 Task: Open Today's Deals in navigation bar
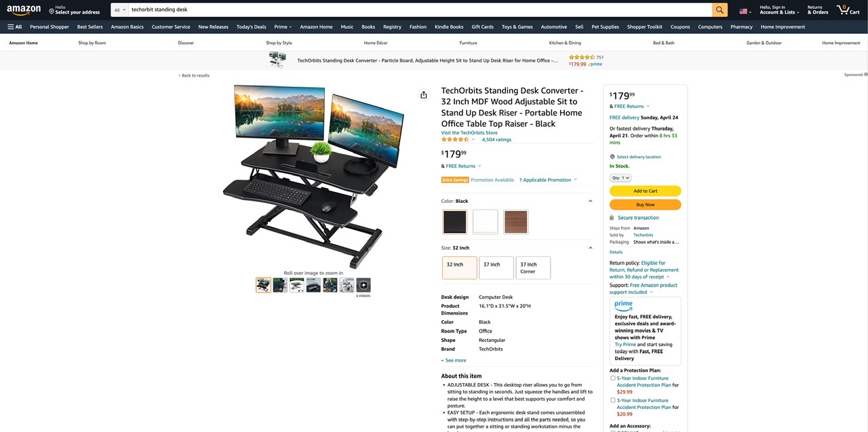pos(251,27)
